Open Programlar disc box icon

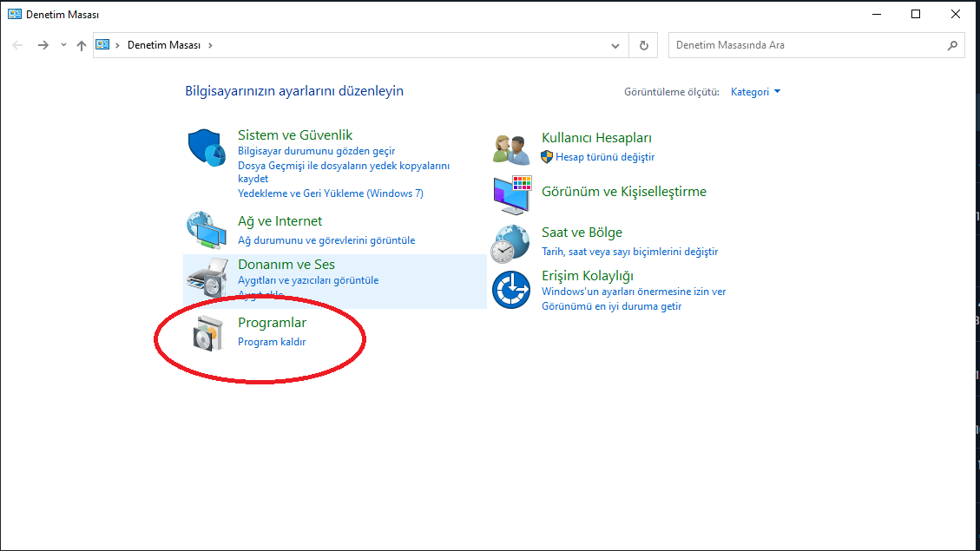coord(207,333)
